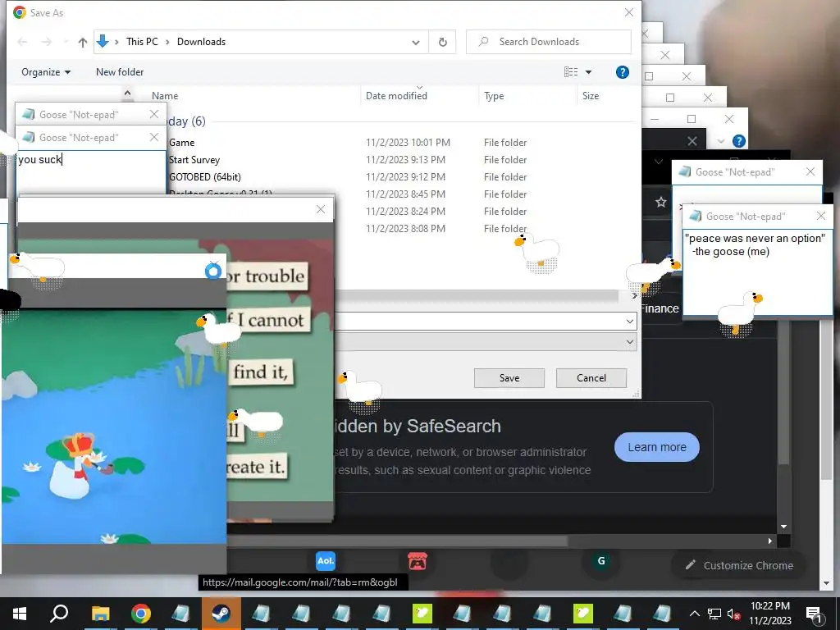The width and height of the screenshot is (840, 630).
Task: Click the Save button
Action: coord(509,377)
